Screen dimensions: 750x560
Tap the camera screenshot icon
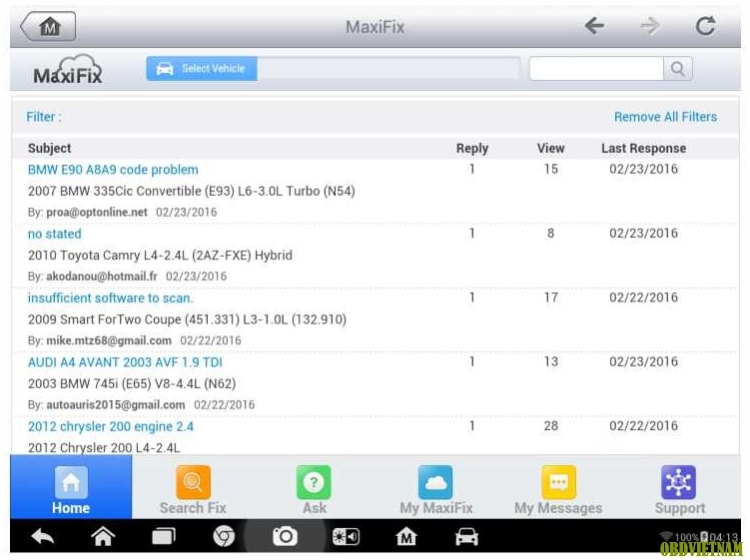point(285,537)
